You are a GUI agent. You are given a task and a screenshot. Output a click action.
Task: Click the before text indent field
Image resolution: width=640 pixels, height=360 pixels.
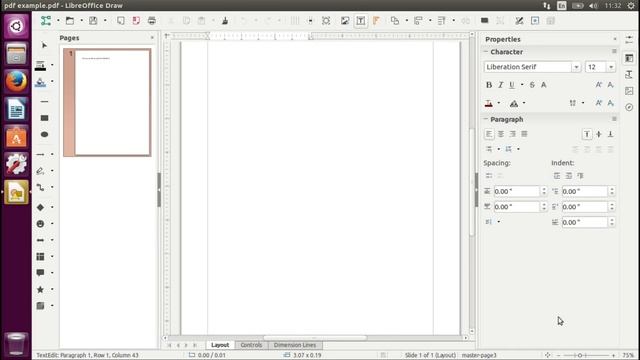tap(584, 191)
